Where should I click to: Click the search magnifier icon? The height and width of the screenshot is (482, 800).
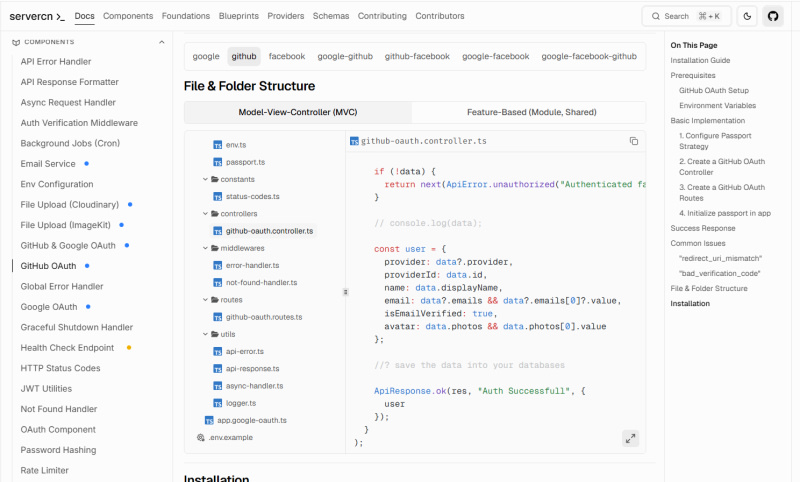click(x=656, y=16)
